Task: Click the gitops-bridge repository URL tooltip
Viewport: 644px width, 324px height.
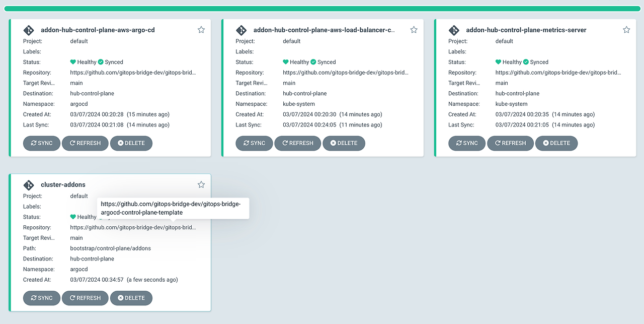Action: coord(173,208)
